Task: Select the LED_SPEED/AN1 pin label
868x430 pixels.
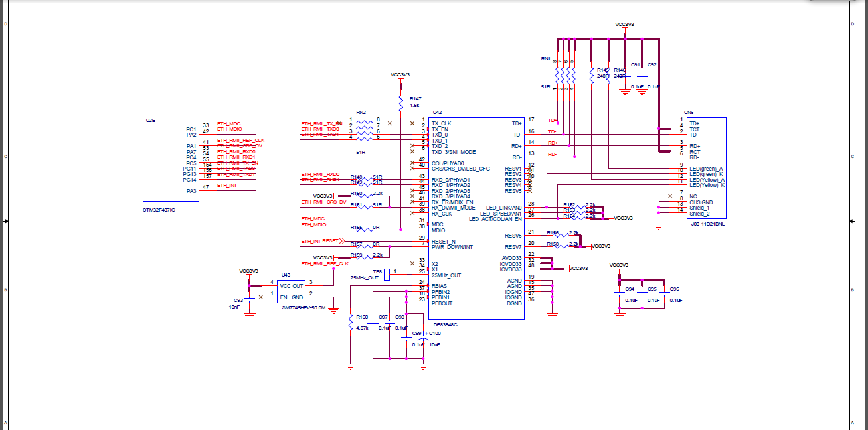Action: [501, 213]
